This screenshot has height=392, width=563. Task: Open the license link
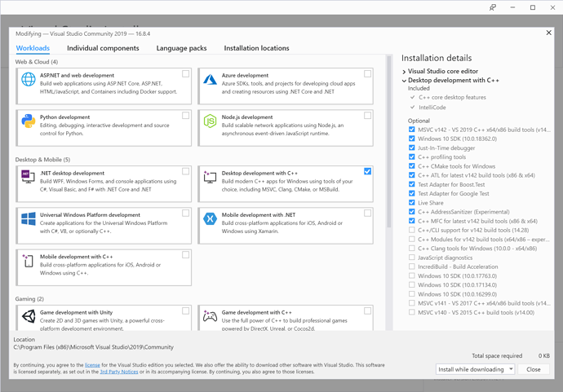point(92,365)
